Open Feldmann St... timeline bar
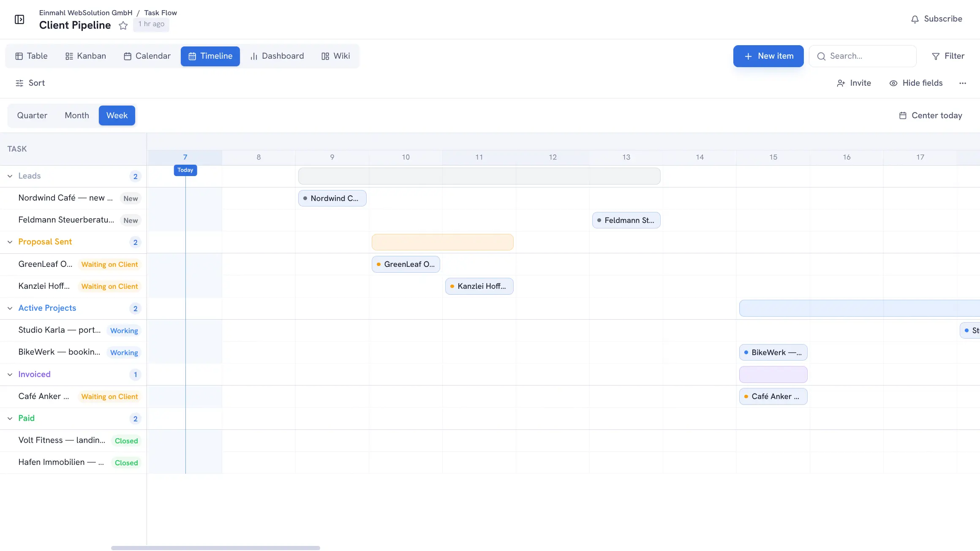The width and height of the screenshot is (980, 551). pos(626,220)
